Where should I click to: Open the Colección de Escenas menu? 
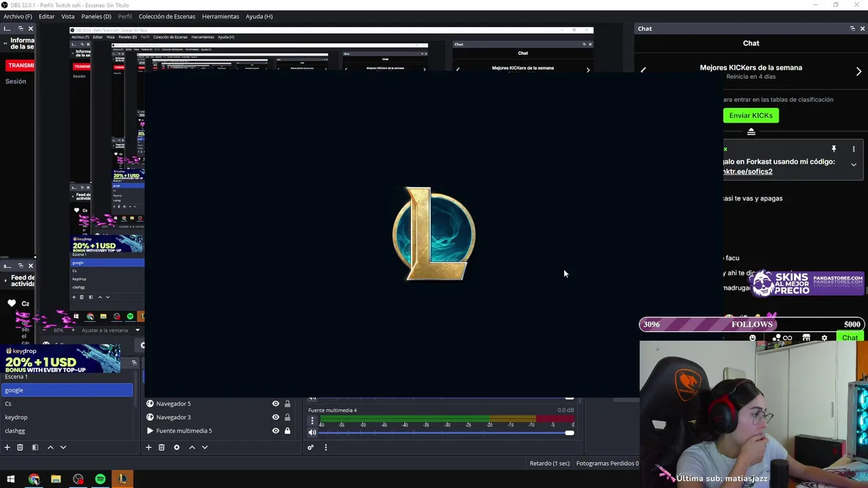(x=167, y=16)
